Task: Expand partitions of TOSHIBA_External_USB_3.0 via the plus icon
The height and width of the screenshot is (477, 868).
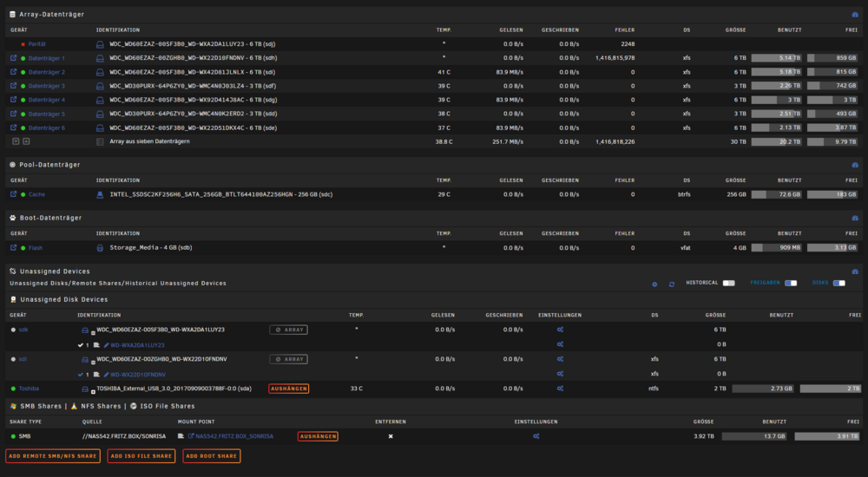Action: pos(93,392)
